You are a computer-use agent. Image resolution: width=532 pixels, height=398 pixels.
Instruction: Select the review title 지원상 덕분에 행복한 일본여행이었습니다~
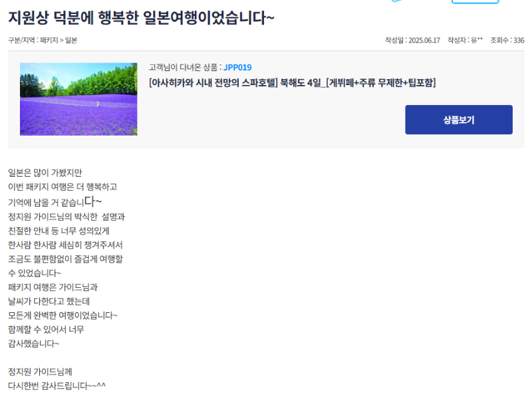(141, 18)
